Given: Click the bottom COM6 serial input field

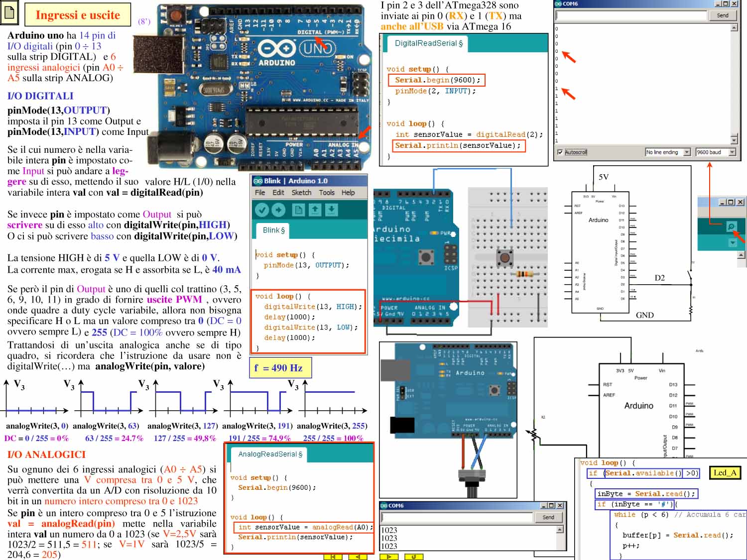Looking at the screenshot, I should point(457,517).
